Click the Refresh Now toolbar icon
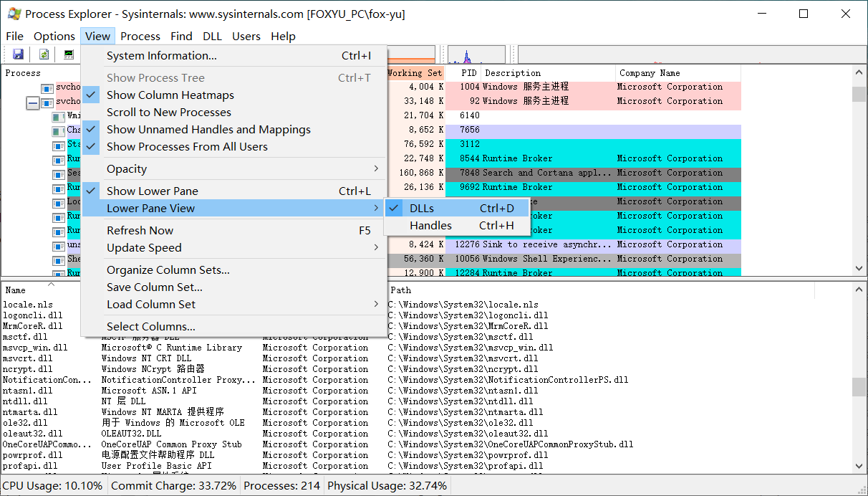Viewport: 868px width, 496px height. pyautogui.click(x=44, y=54)
